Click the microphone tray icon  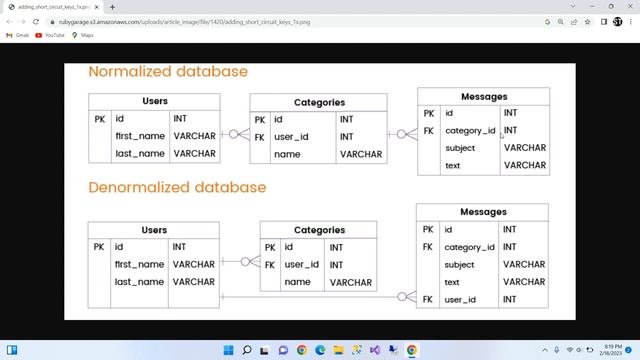click(556, 350)
